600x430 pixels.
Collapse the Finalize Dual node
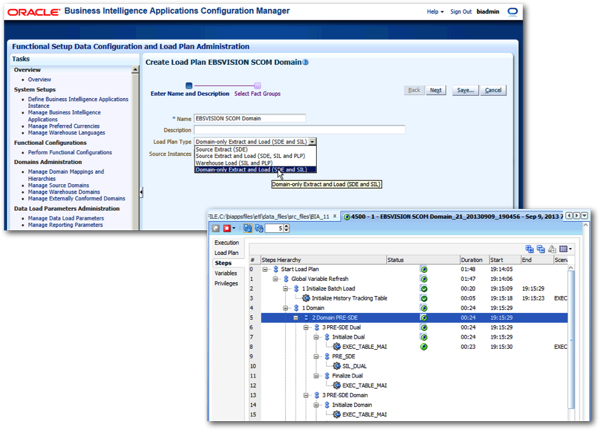316,376
